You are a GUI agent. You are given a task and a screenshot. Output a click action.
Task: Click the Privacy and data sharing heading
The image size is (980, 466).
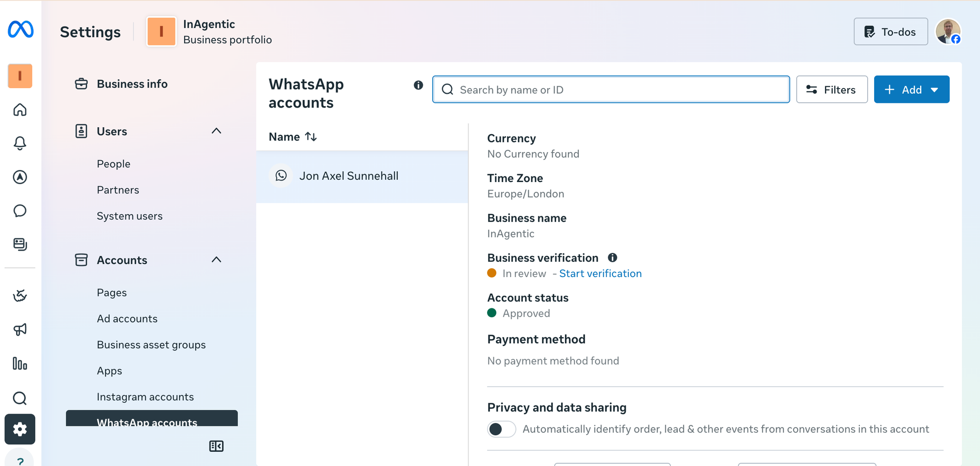[557, 408]
